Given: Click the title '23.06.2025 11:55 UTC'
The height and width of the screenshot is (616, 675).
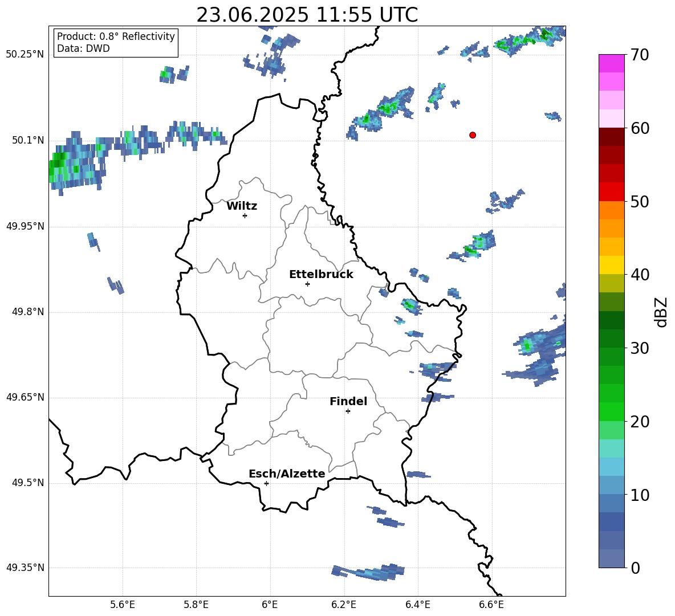Looking at the screenshot, I should pos(307,15).
